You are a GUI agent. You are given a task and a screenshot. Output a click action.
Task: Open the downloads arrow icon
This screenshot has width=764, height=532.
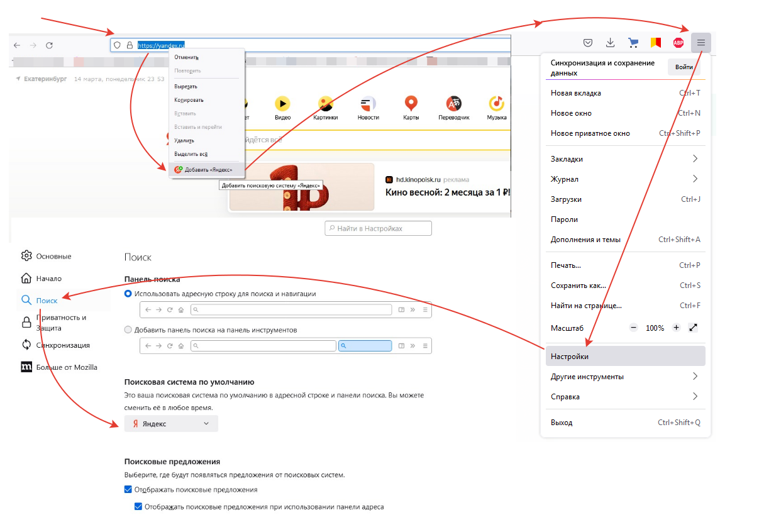tap(610, 43)
